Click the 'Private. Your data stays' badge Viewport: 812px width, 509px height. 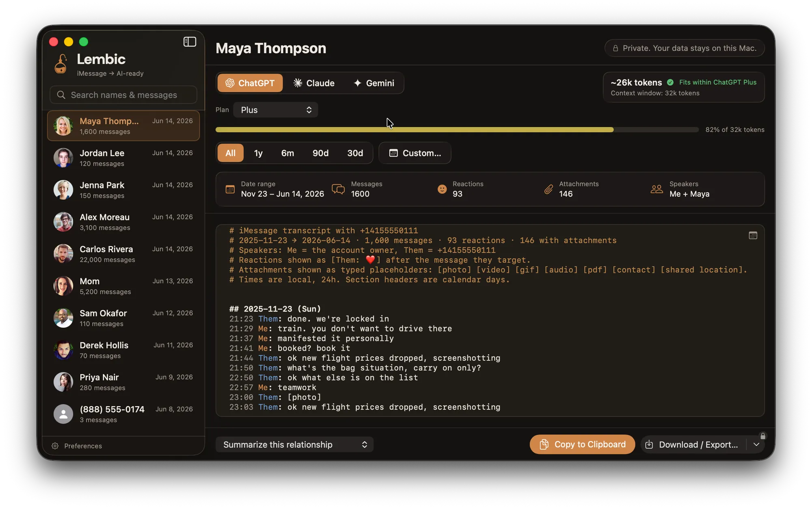coord(685,48)
